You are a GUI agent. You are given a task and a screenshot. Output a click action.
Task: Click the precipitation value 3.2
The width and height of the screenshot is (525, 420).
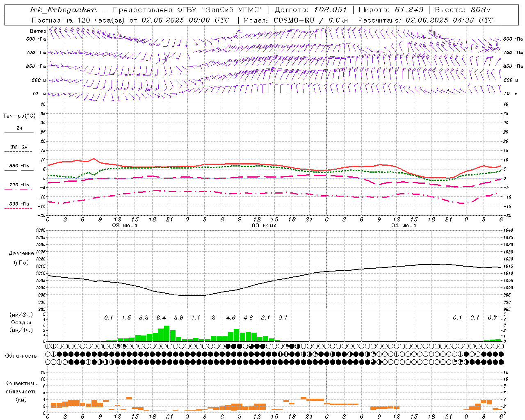tap(144, 318)
